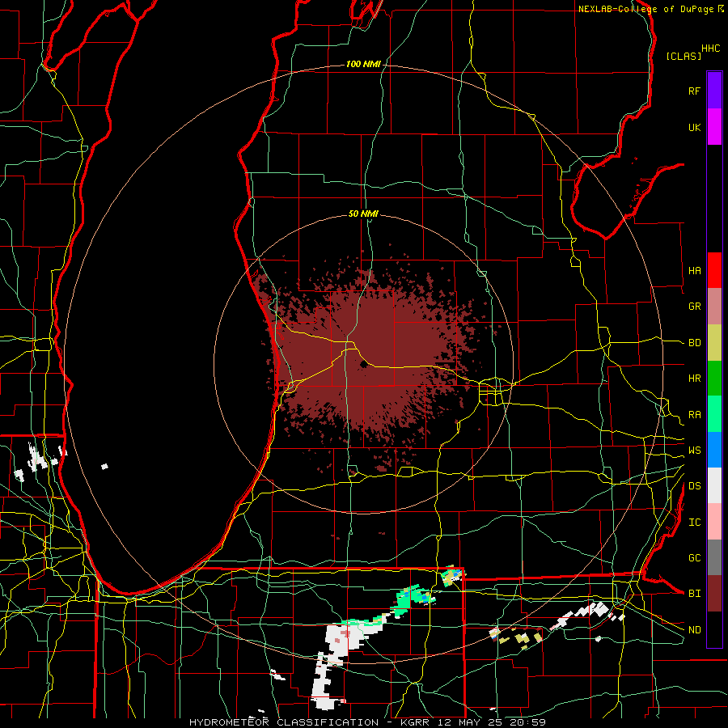The image size is (728, 728).
Task: Click the '50 NMI' range ring label
Action: (363, 214)
